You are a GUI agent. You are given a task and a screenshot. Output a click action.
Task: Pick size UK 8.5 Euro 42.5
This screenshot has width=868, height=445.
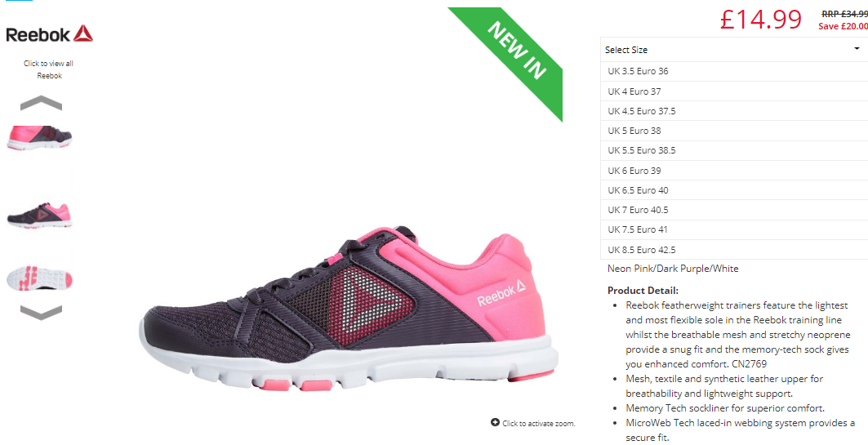pos(734,250)
